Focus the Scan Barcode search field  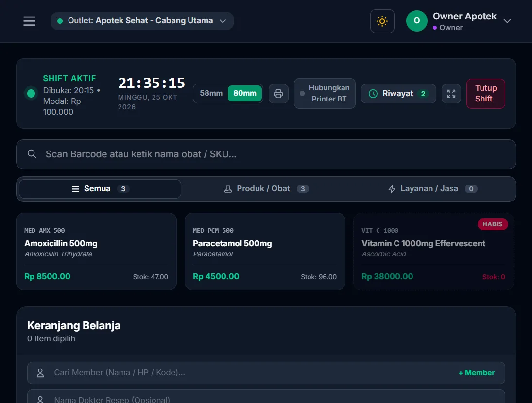point(266,154)
